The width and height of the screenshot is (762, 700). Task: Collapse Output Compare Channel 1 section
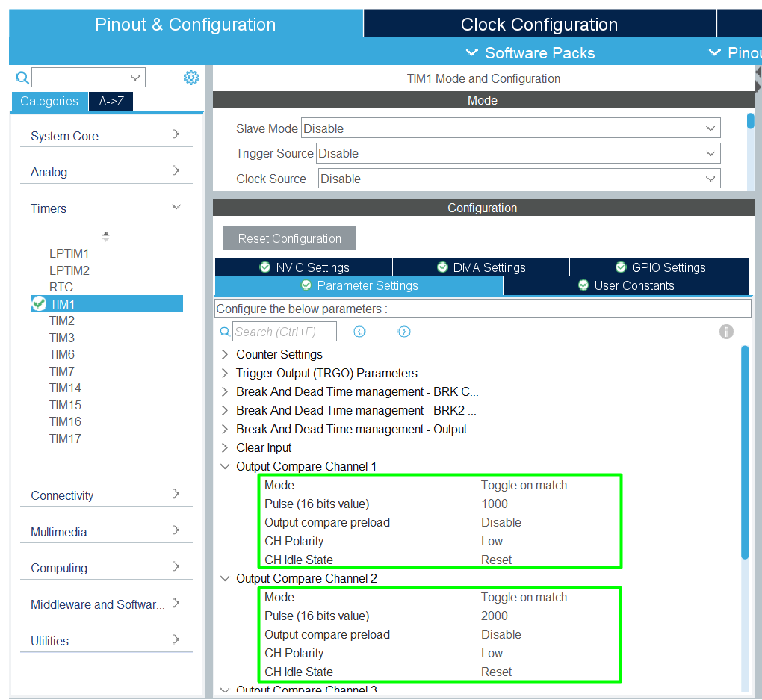click(225, 466)
